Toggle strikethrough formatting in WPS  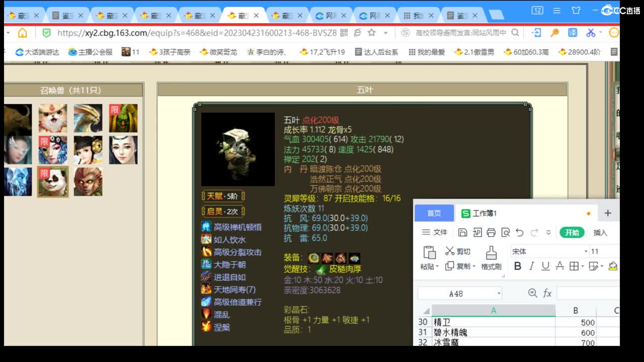(x=559, y=266)
